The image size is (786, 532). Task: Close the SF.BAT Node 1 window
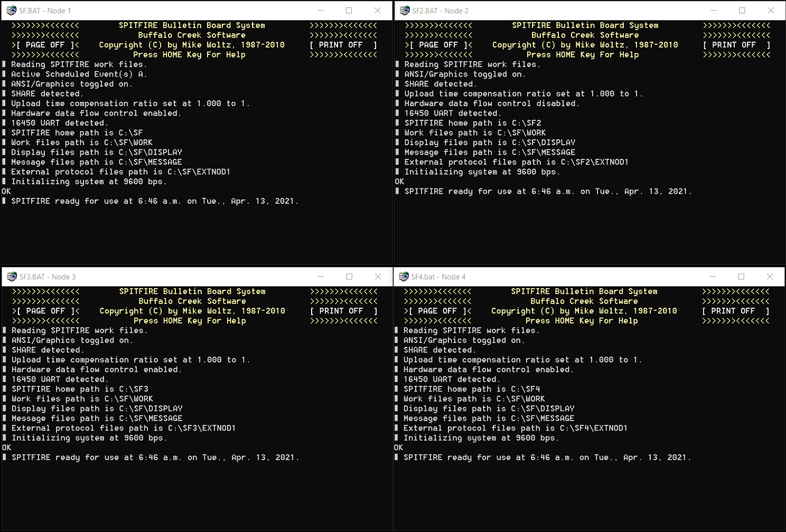click(x=377, y=11)
